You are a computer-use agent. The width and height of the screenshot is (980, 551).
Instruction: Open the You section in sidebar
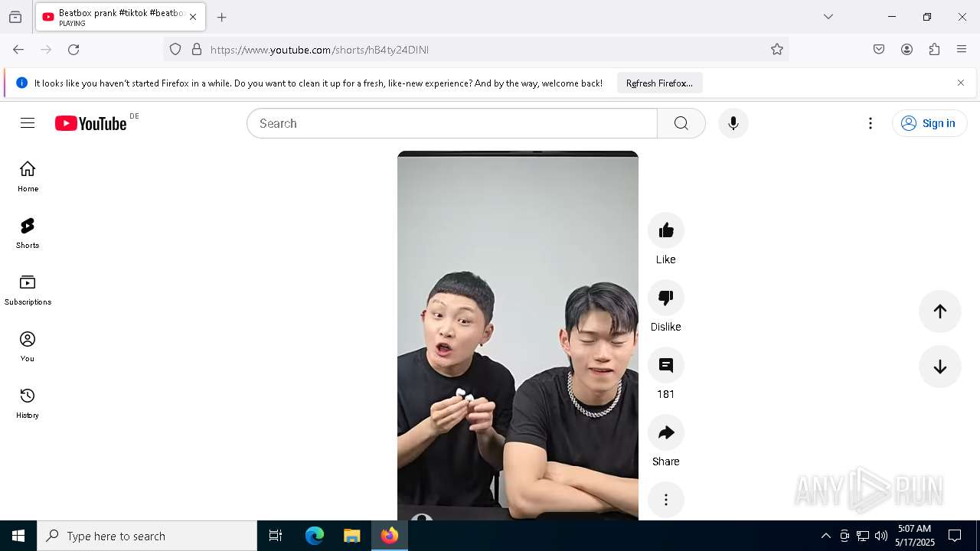point(28,347)
